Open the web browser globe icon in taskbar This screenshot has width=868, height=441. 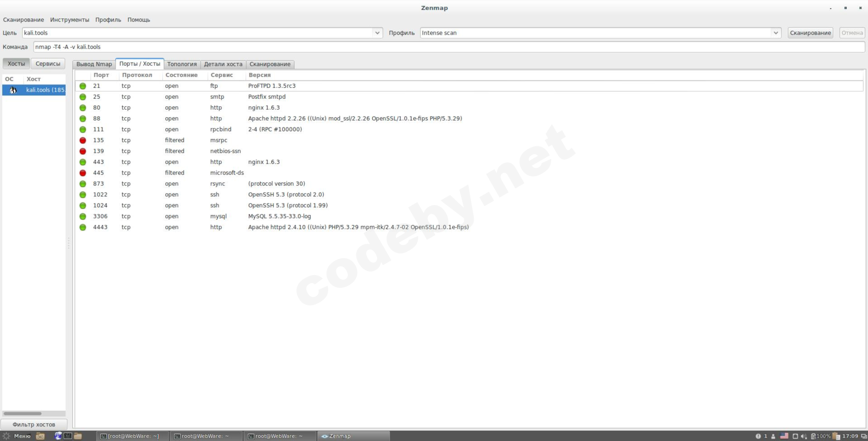(x=58, y=436)
